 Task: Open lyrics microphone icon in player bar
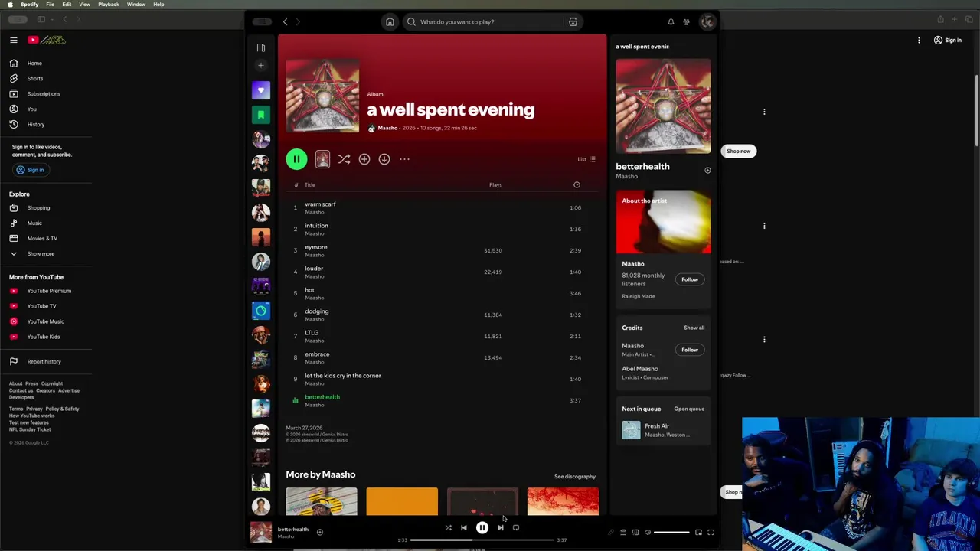[610, 532]
